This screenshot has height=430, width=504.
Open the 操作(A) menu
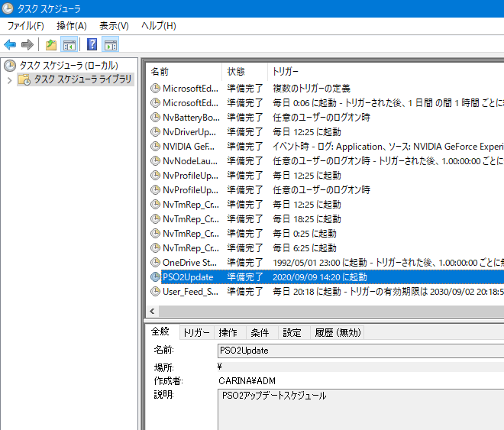(72, 26)
